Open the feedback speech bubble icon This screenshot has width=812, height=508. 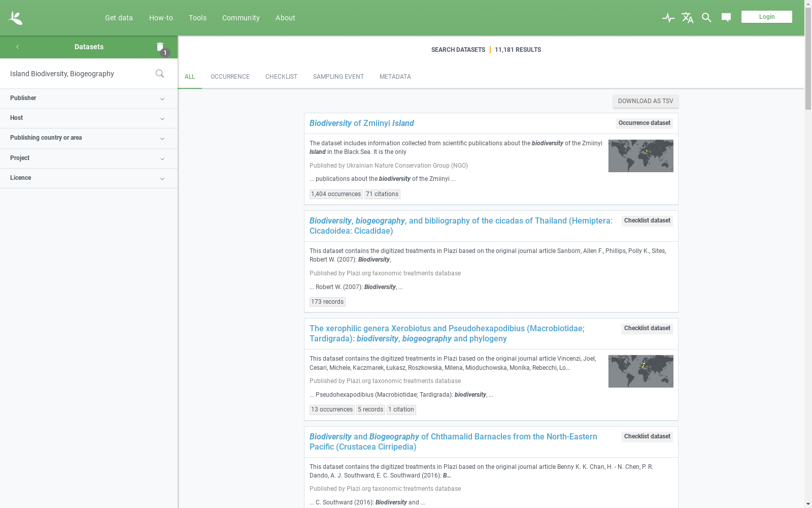pyautogui.click(x=726, y=18)
